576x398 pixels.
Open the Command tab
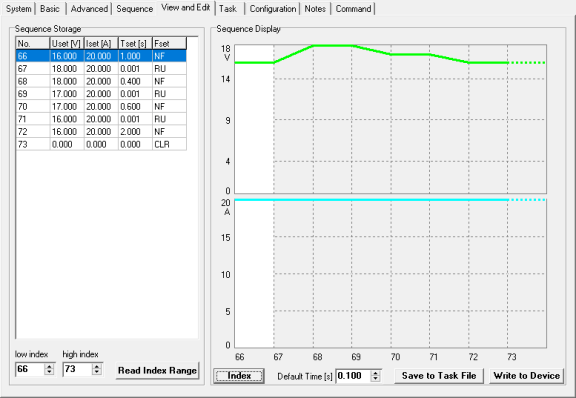353,8
